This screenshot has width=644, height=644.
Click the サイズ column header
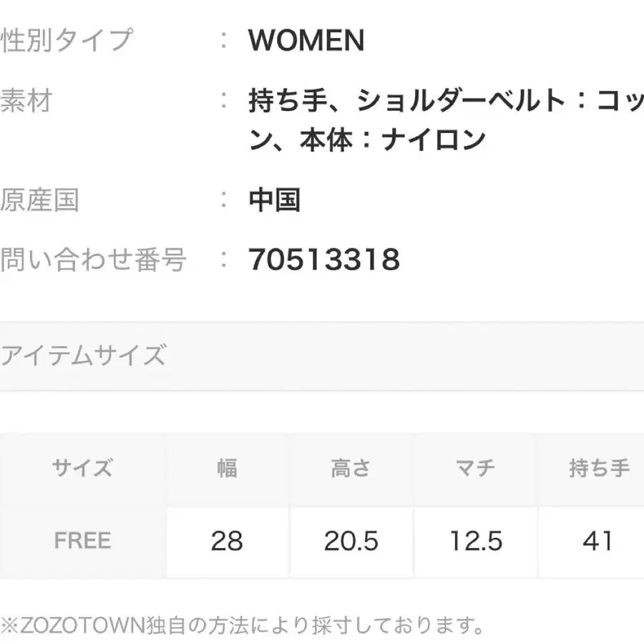coord(82,469)
